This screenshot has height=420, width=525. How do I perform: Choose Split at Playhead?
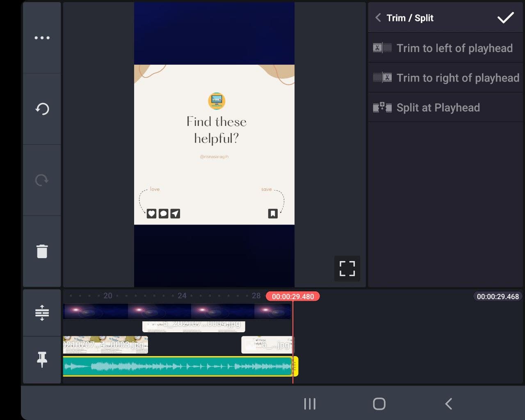click(x=438, y=107)
